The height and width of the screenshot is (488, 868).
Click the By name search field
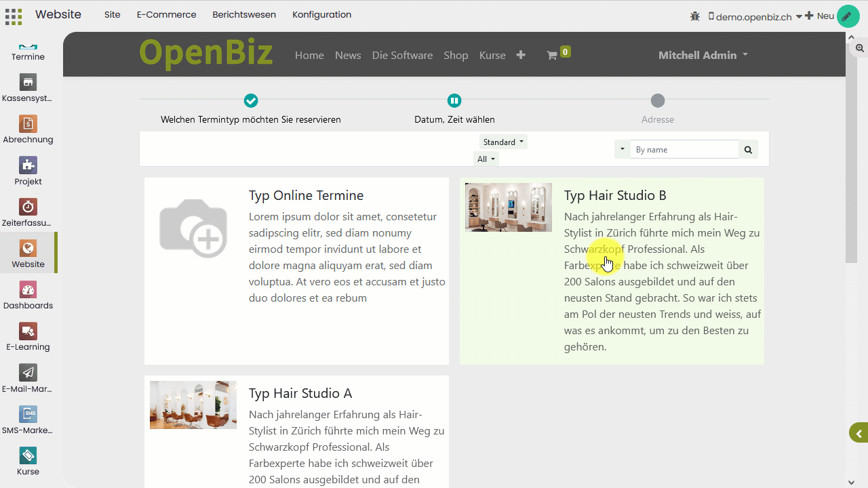(684, 150)
